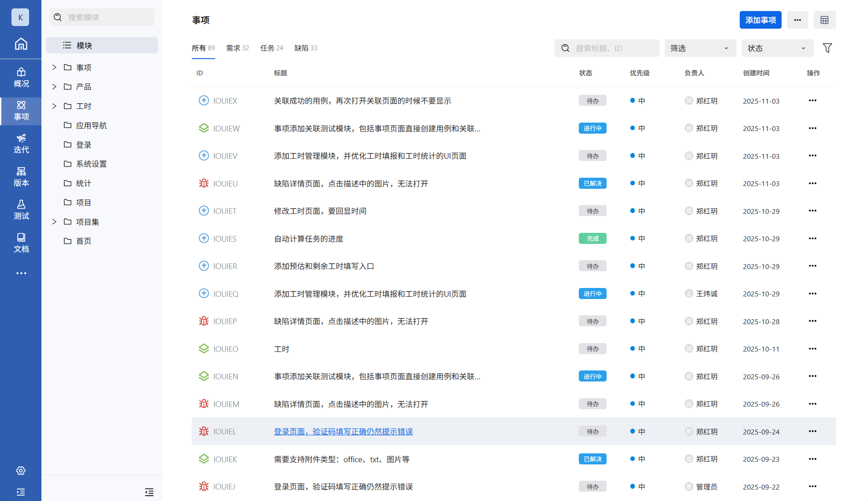Open the 筛选 dropdown
This screenshot has height=501, width=868.
click(x=700, y=48)
